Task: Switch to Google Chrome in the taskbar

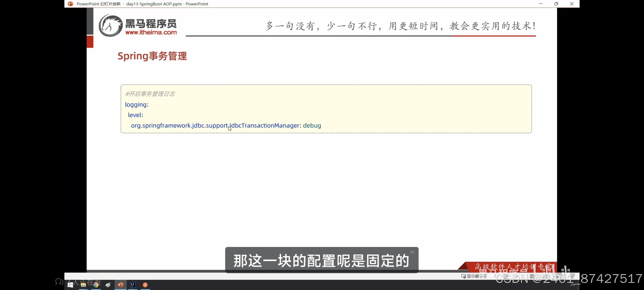Action: 96,285
